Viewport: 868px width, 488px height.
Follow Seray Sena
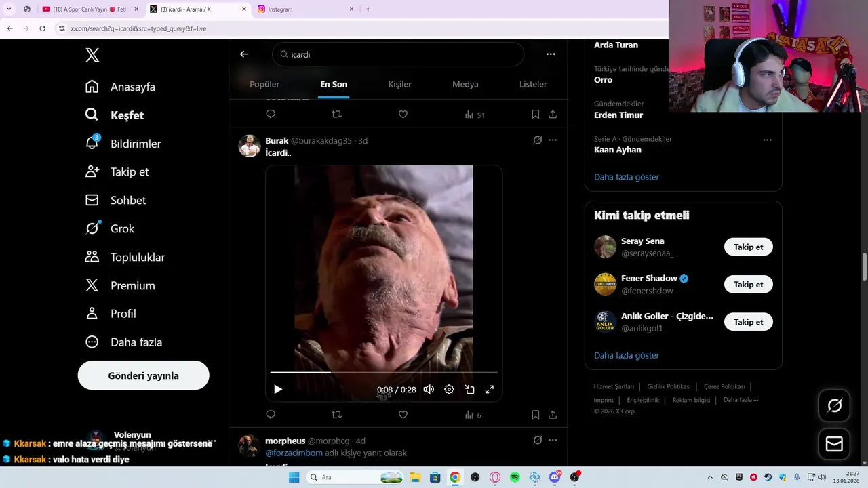(x=749, y=247)
